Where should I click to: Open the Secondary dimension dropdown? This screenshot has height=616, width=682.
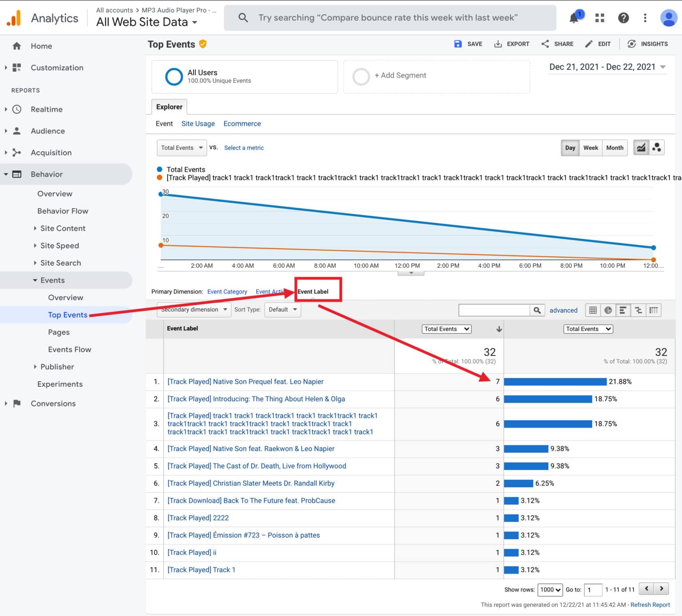(193, 310)
